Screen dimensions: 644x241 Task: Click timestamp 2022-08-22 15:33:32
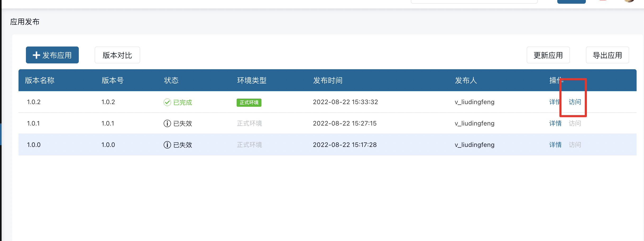pyautogui.click(x=346, y=102)
